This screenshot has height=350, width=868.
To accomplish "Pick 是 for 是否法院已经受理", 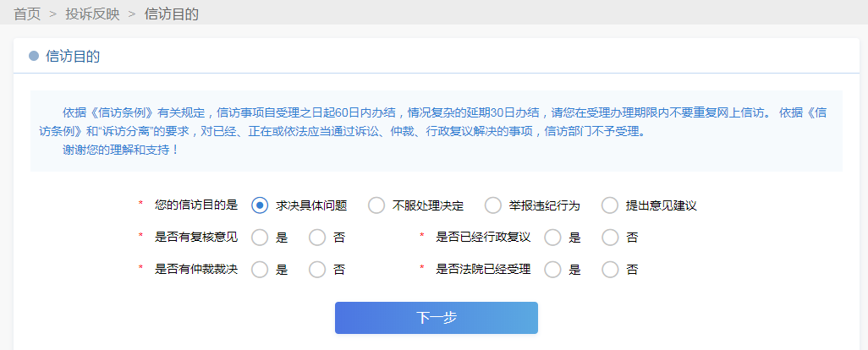I will pos(553,270).
